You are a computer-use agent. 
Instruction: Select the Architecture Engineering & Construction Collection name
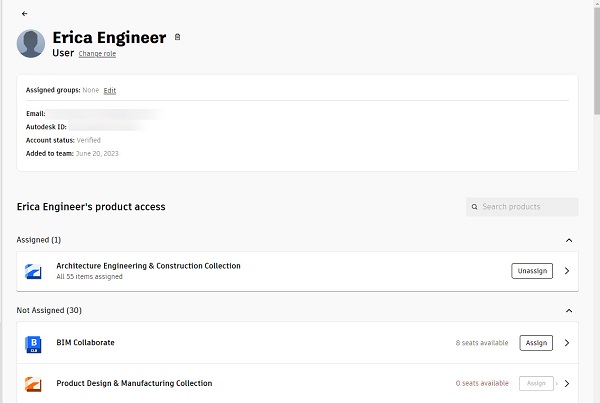[x=148, y=266]
